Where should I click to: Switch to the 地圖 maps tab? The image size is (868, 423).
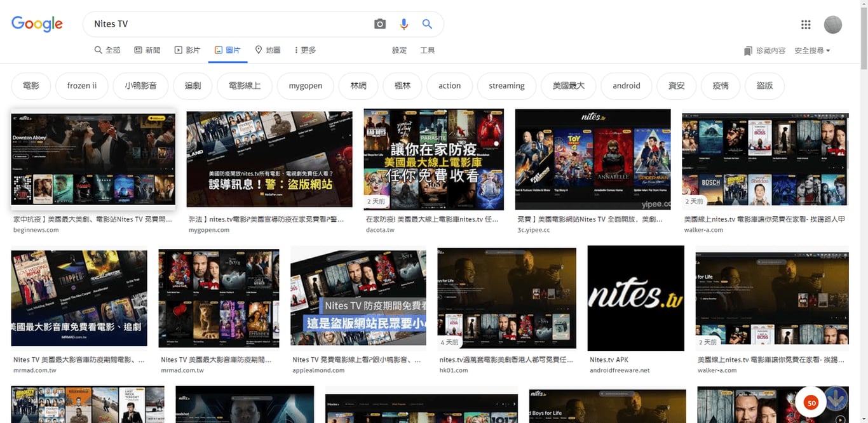(x=268, y=50)
